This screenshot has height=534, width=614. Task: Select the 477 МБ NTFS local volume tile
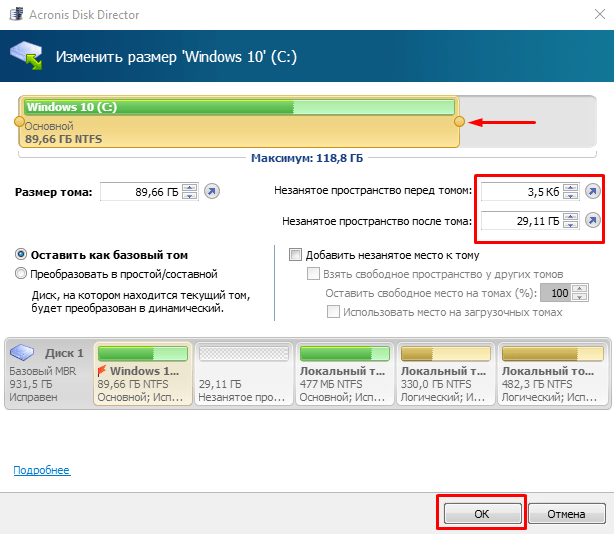[x=345, y=373]
